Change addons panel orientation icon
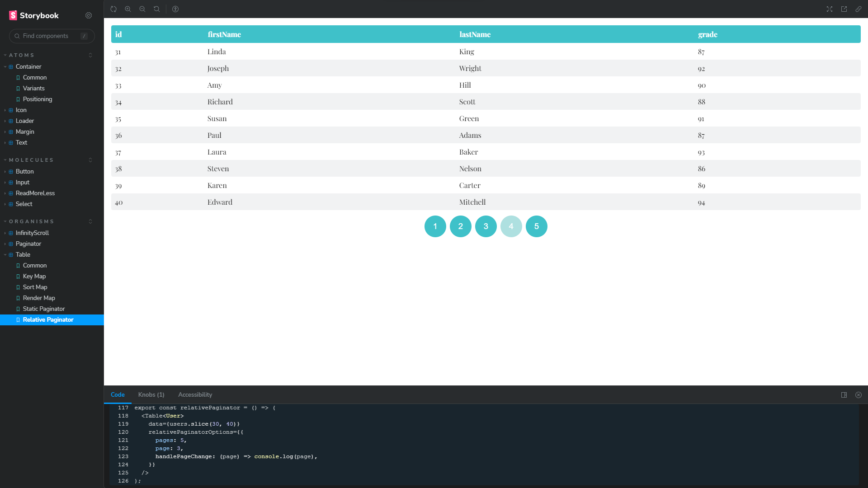Screen dimensions: 868x488 click(844, 395)
